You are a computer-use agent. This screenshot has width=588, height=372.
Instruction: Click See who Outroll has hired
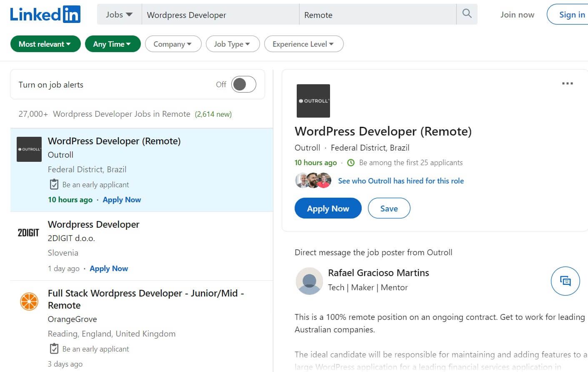[400, 181]
